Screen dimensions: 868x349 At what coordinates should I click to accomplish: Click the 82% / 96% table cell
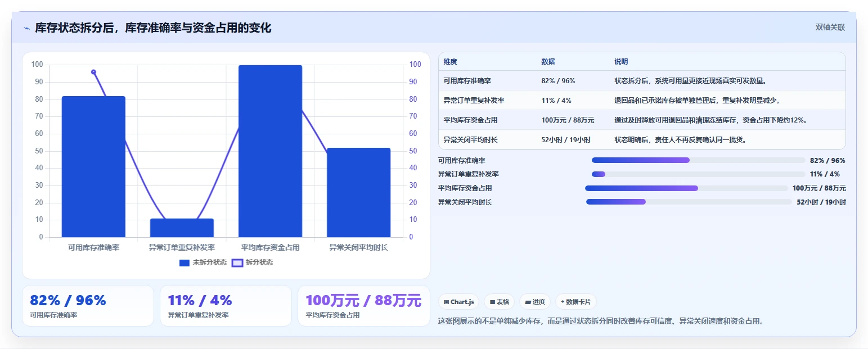558,81
